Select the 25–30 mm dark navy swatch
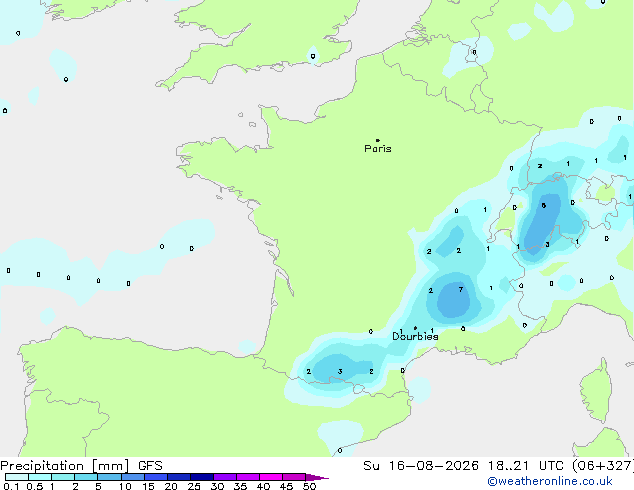 (x=202, y=477)
